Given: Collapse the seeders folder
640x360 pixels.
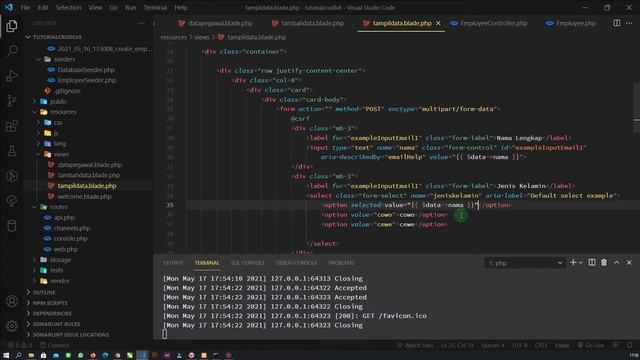Looking at the screenshot, I should pos(64,59).
